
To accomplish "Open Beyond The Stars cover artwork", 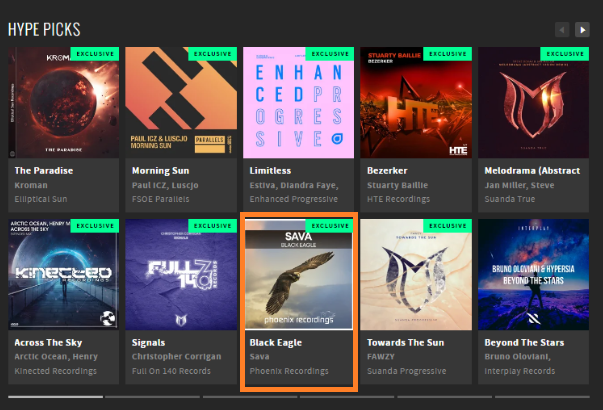I will (x=533, y=274).
